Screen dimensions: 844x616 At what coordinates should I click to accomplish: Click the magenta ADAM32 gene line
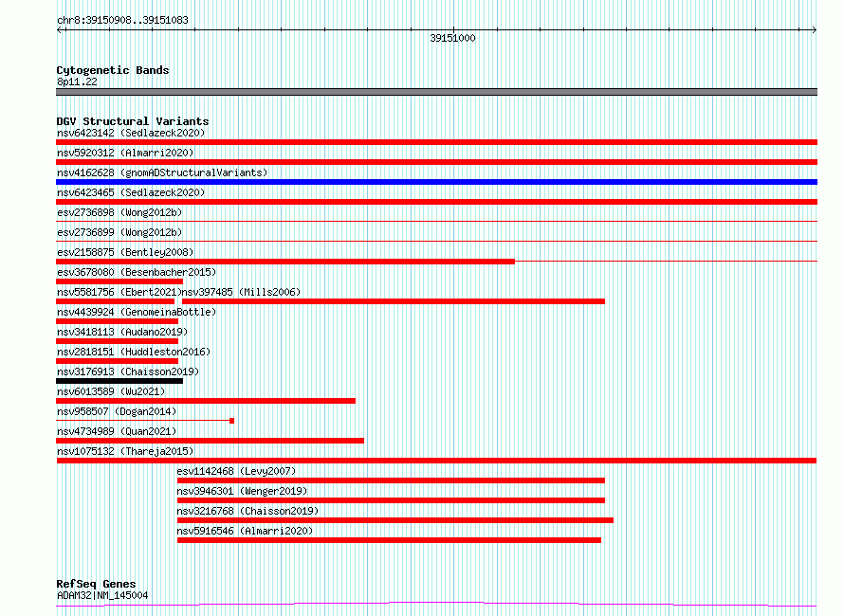[x=436, y=605]
